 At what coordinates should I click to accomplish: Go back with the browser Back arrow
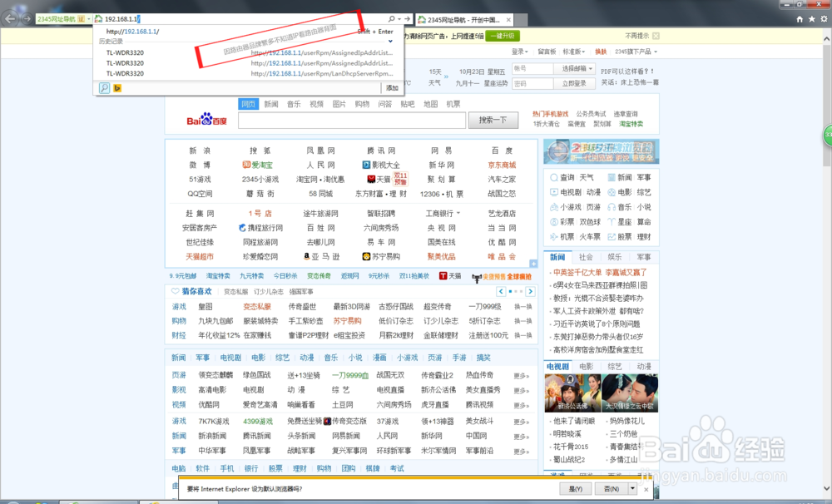(x=9, y=18)
